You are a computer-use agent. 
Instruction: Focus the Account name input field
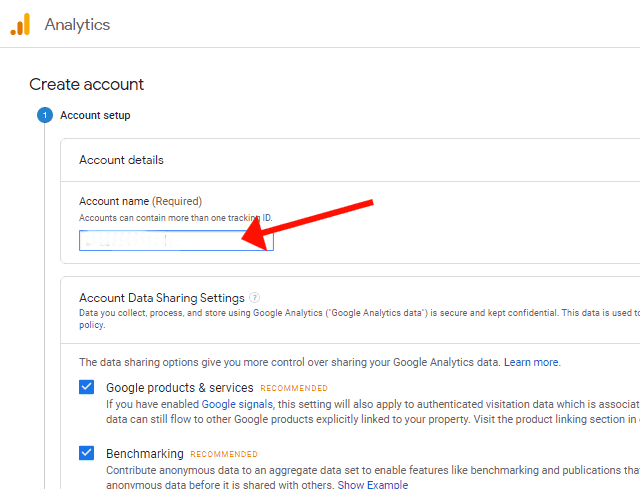coord(176,240)
